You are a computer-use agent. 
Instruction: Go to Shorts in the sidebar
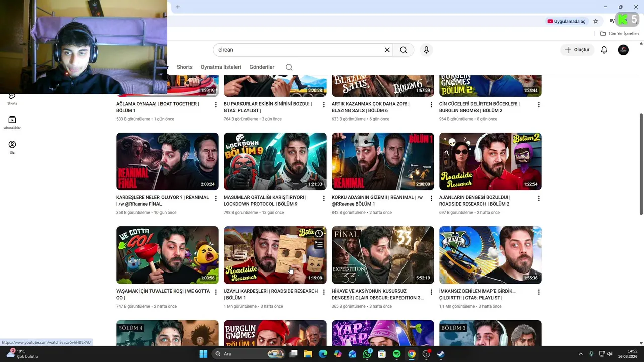[x=12, y=99]
